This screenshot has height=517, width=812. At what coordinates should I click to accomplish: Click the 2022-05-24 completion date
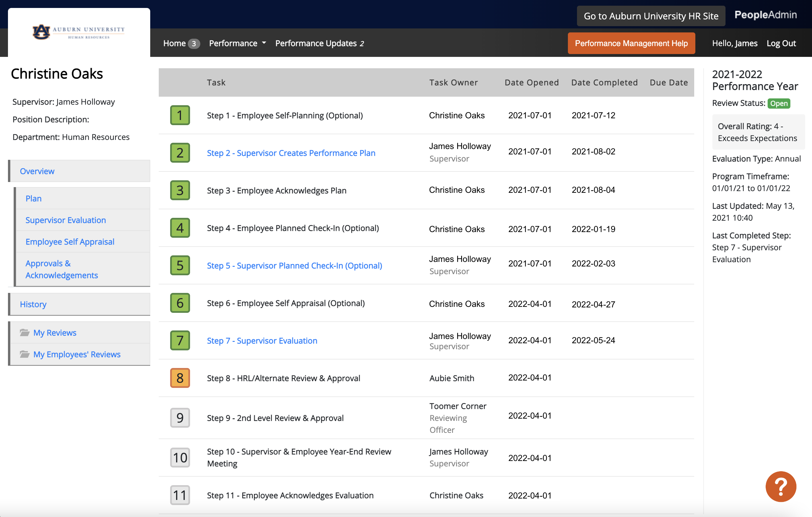click(x=593, y=340)
